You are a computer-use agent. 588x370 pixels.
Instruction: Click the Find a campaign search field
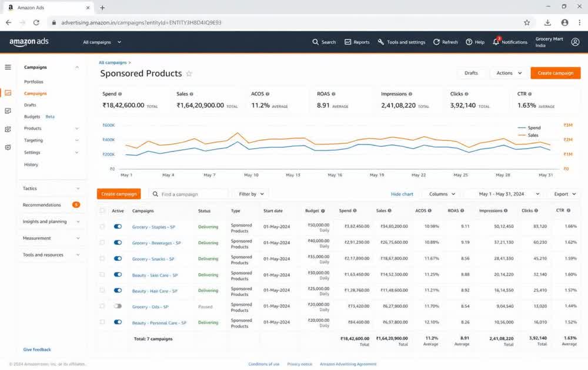coord(189,194)
